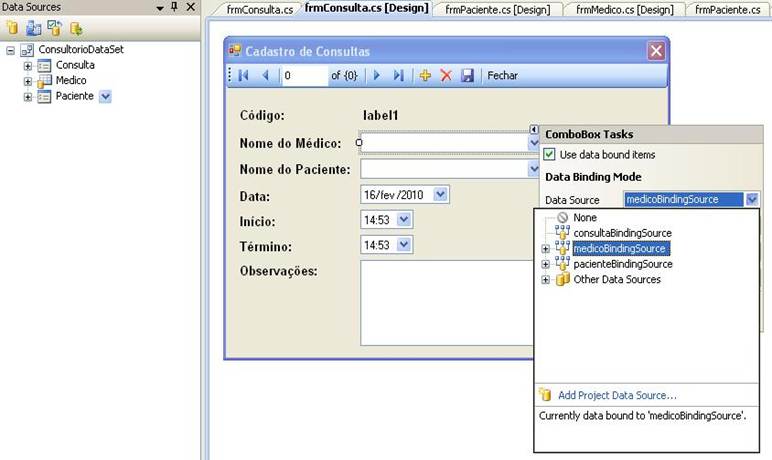Pin the Data Sources panel
This screenshot has height=460, width=772.
pos(174,7)
